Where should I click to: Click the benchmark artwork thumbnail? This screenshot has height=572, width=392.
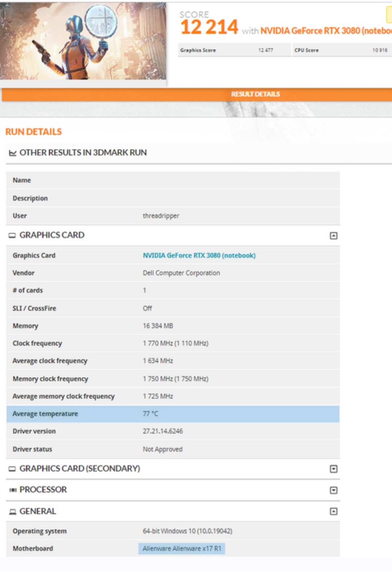[x=83, y=41]
